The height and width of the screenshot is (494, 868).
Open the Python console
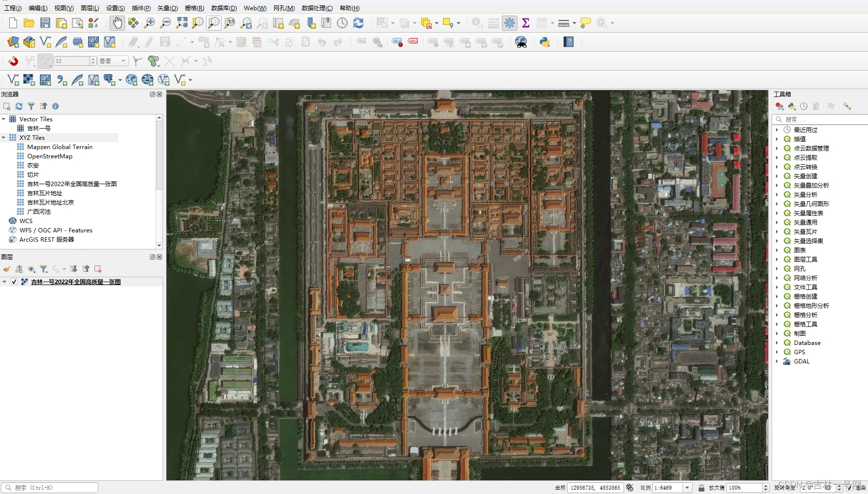click(545, 42)
